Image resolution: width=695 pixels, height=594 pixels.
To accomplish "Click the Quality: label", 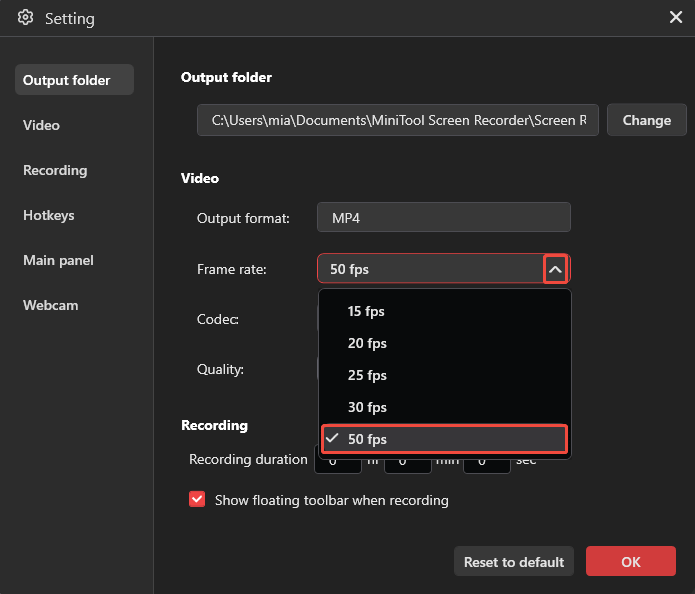I will pos(220,369).
